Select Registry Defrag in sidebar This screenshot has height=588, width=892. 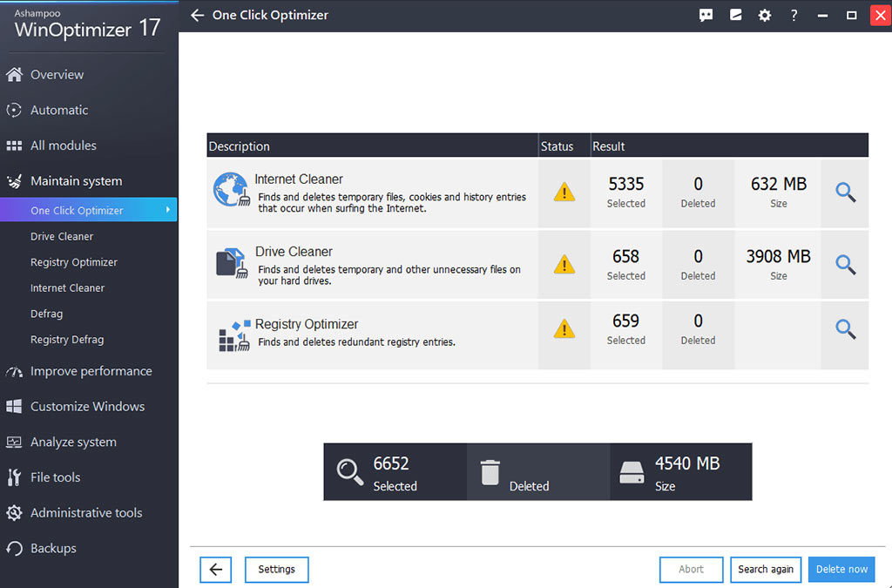[x=67, y=340]
